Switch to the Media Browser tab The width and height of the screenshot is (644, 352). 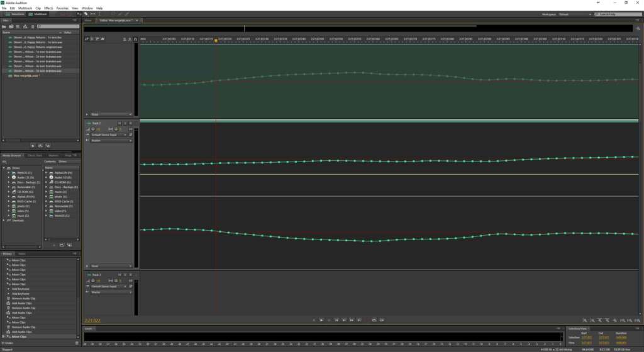[13, 155]
